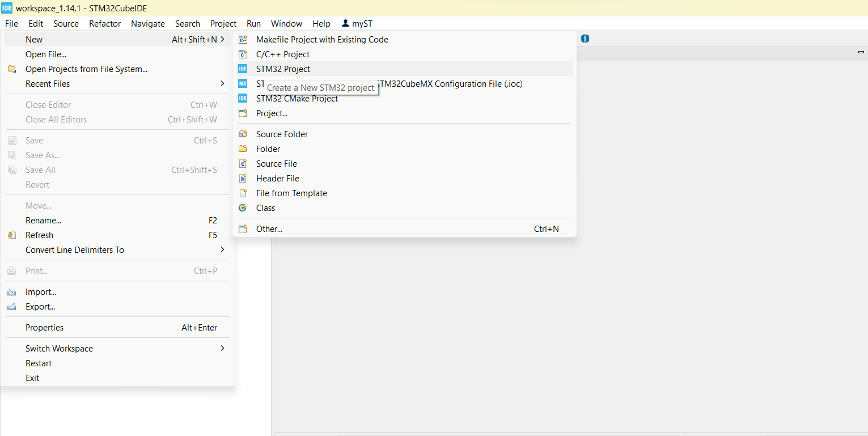Viewport: 868px width, 436px height.
Task: Click Restart in File menu
Action: pyautogui.click(x=117, y=363)
